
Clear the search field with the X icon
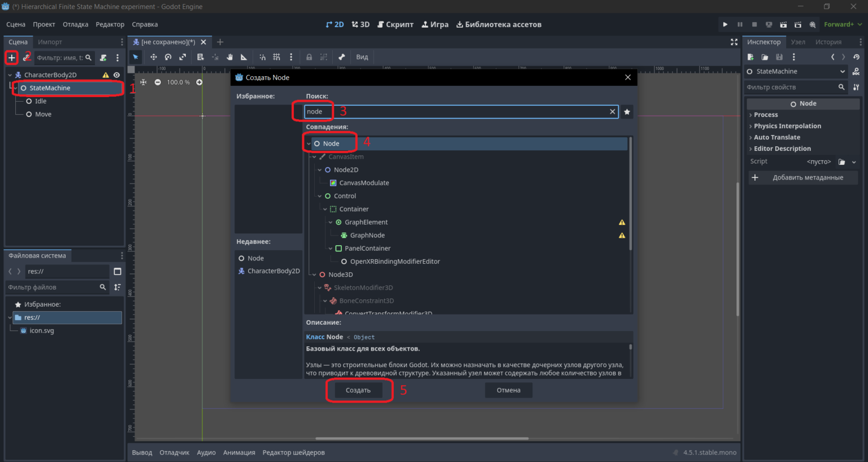(612, 112)
